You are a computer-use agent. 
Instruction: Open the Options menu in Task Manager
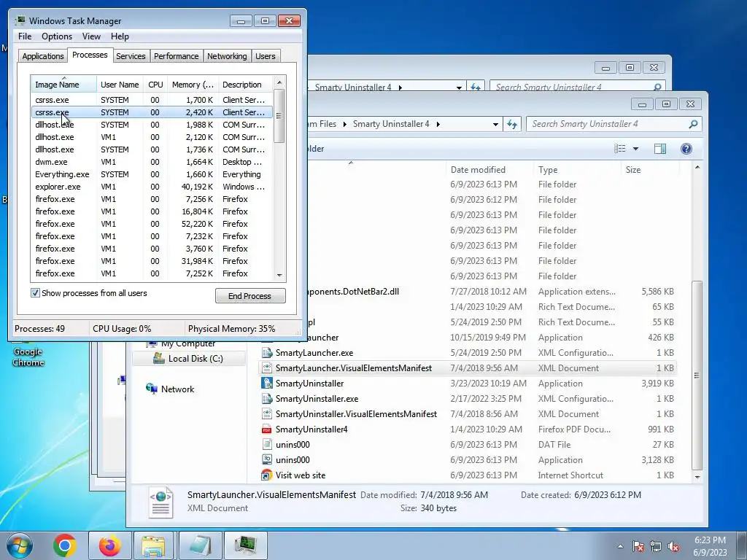(x=57, y=36)
